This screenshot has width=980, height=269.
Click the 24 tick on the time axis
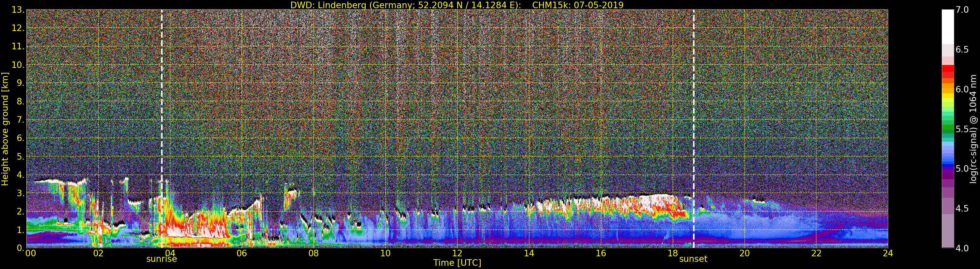tap(888, 253)
